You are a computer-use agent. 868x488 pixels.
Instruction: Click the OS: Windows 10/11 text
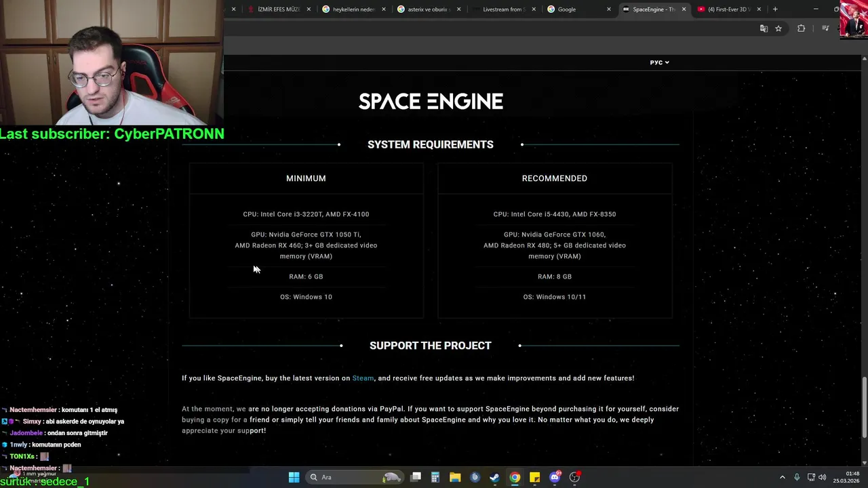555,297
